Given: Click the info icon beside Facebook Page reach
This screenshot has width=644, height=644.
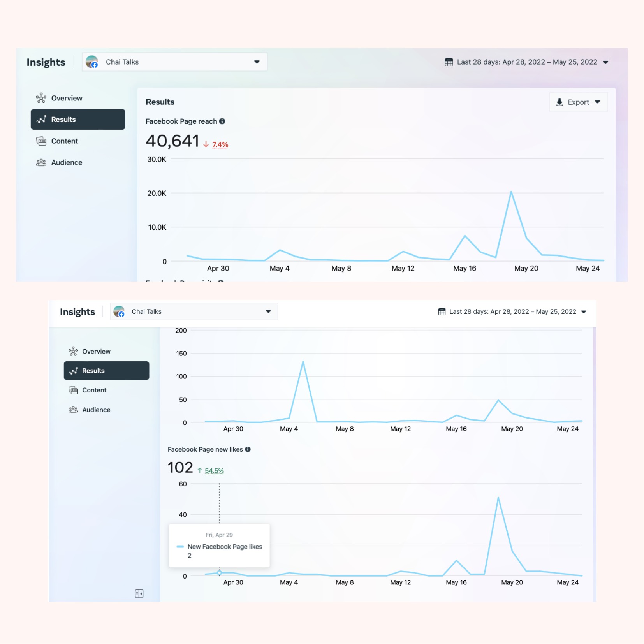Looking at the screenshot, I should click(222, 121).
